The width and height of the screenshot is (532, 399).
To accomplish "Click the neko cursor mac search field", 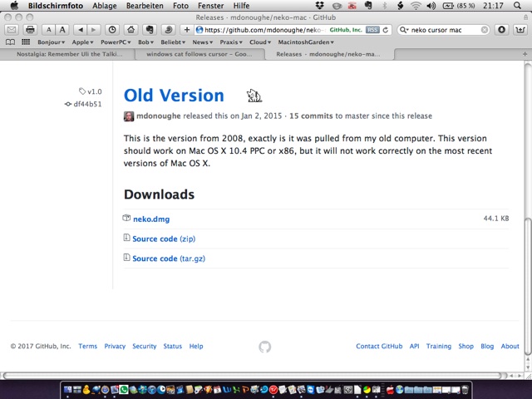I will [445, 30].
